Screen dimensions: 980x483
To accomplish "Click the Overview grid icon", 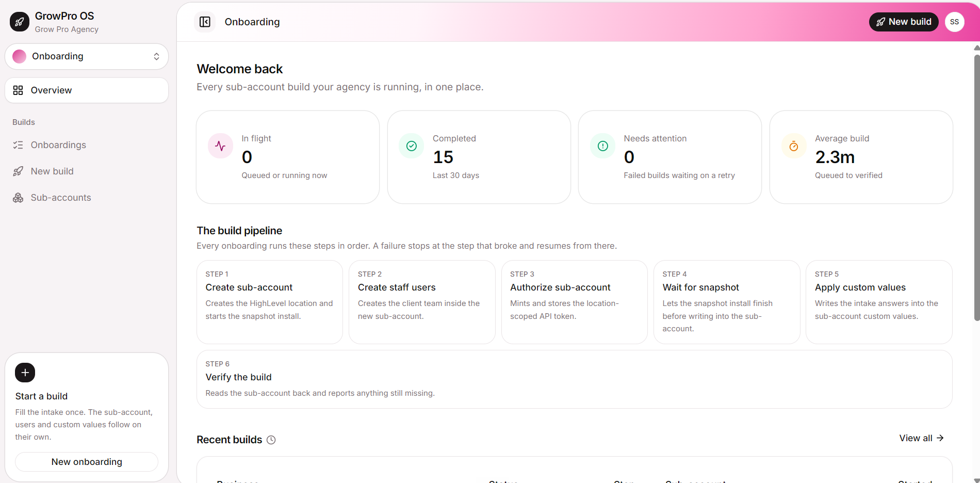I will point(18,90).
